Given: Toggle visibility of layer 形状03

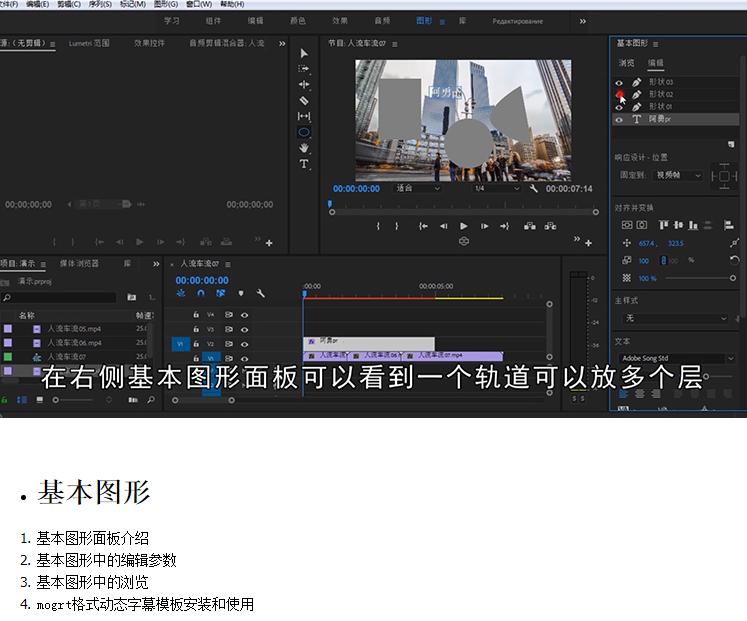Looking at the screenshot, I should click(x=619, y=82).
